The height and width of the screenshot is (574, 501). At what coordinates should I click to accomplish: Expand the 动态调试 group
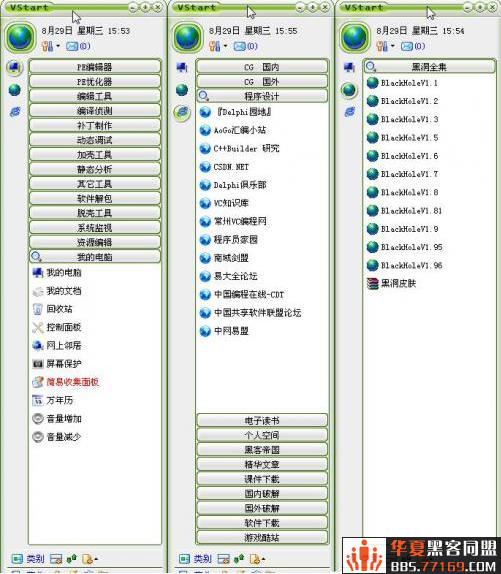(x=95, y=140)
